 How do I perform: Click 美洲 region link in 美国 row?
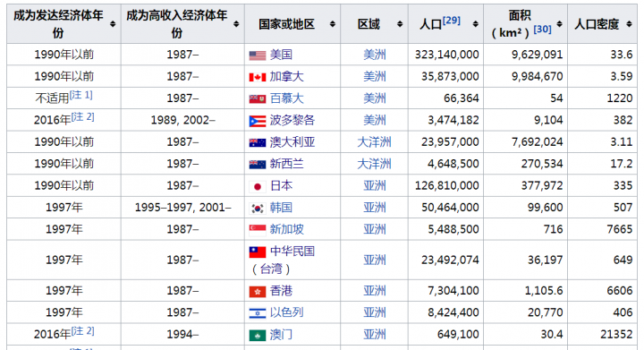click(x=374, y=55)
